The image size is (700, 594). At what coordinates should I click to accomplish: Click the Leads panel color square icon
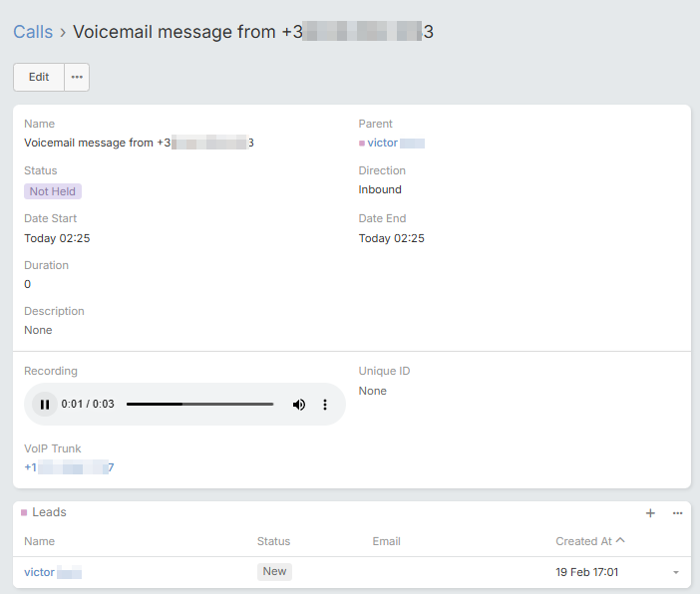tap(24, 512)
